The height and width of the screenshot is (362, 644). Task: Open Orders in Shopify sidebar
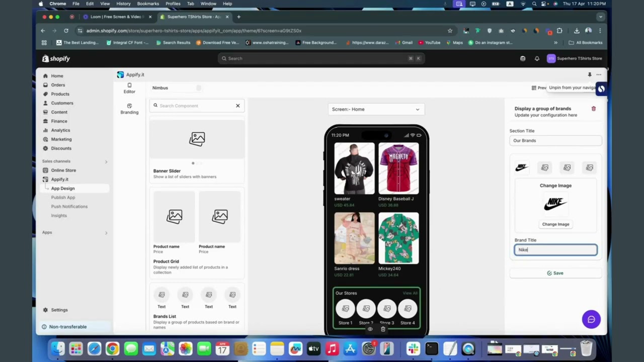click(x=58, y=85)
